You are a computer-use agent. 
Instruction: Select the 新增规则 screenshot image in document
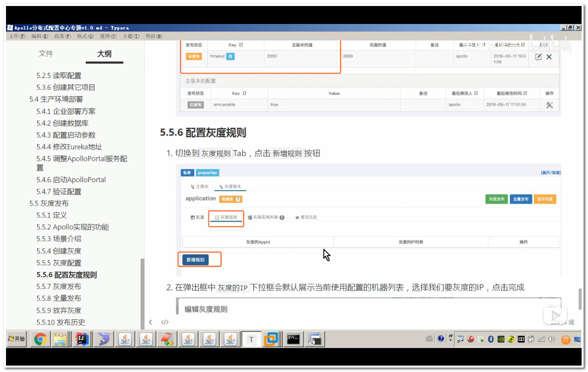coord(369,220)
